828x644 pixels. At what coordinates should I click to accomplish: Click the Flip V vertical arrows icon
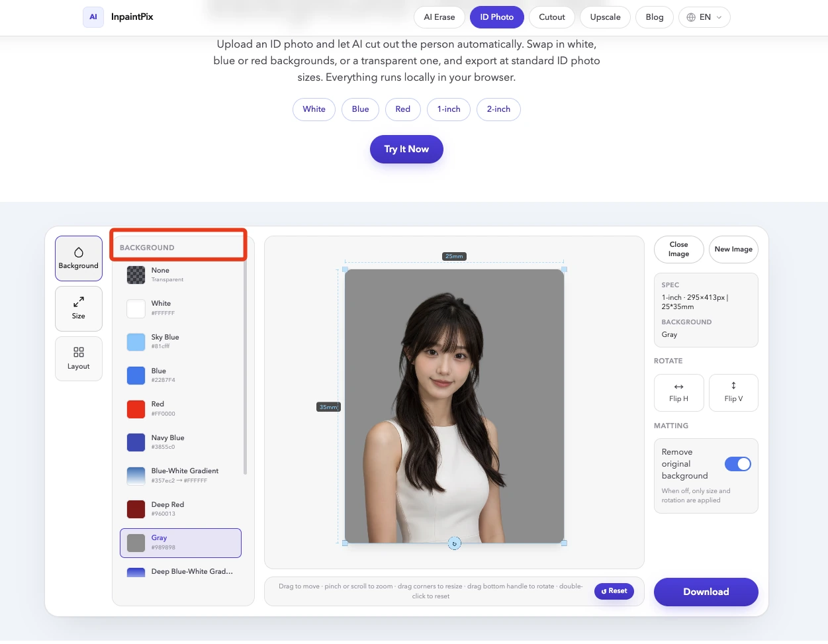pyautogui.click(x=733, y=385)
